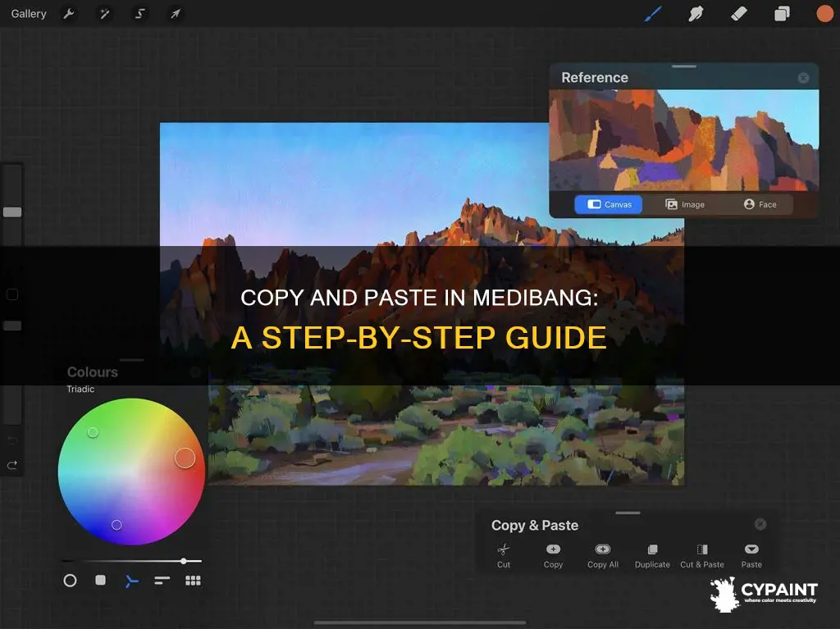840x629 pixels.
Task: Open the Triadic harmony mode selector
Action: pyautogui.click(x=80, y=389)
